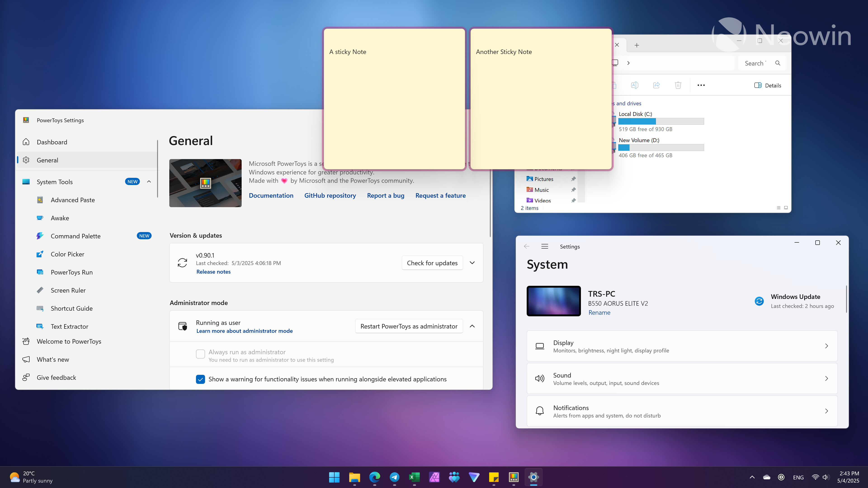Image resolution: width=868 pixels, height=488 pixels.
Task: Click the New Volume (D:) usage bar
Action: coord(661,148)
